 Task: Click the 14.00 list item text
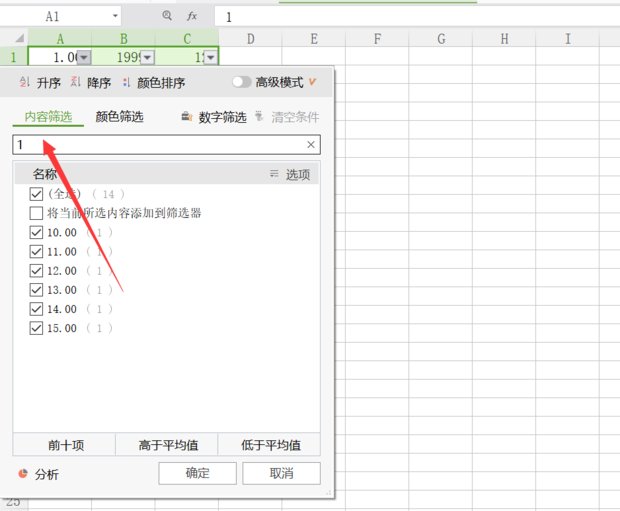tap(62, 309)
